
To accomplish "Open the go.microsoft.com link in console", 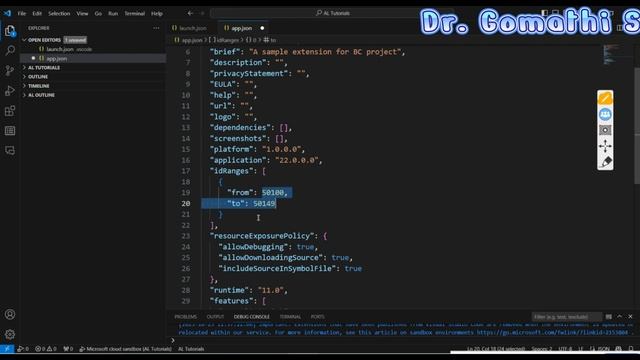I will click(552, 332).
